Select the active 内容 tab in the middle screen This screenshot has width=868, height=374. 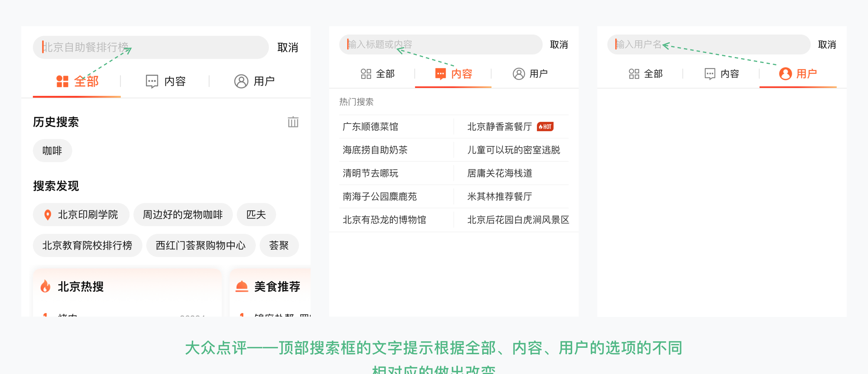point(453,74)
